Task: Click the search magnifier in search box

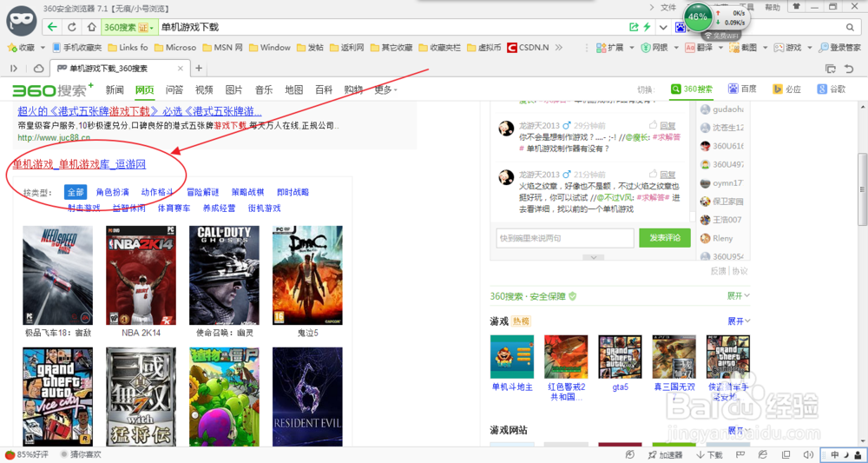Action: 850,27
